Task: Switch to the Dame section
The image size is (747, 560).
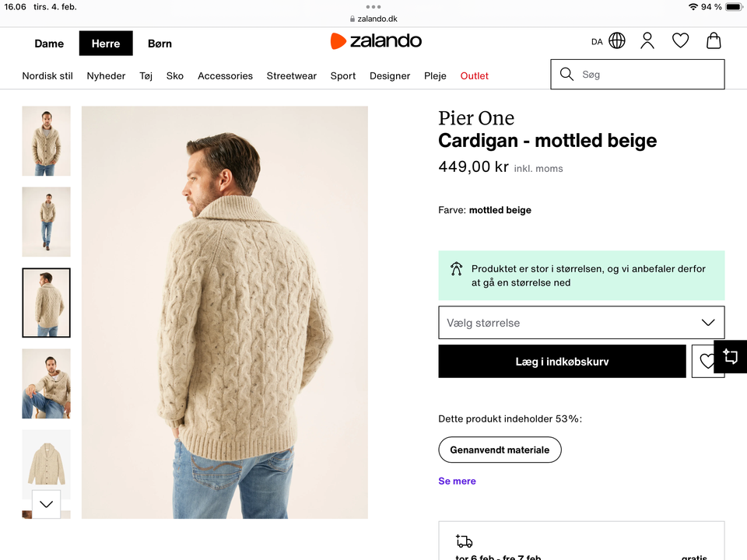Action: pos(49,44)
